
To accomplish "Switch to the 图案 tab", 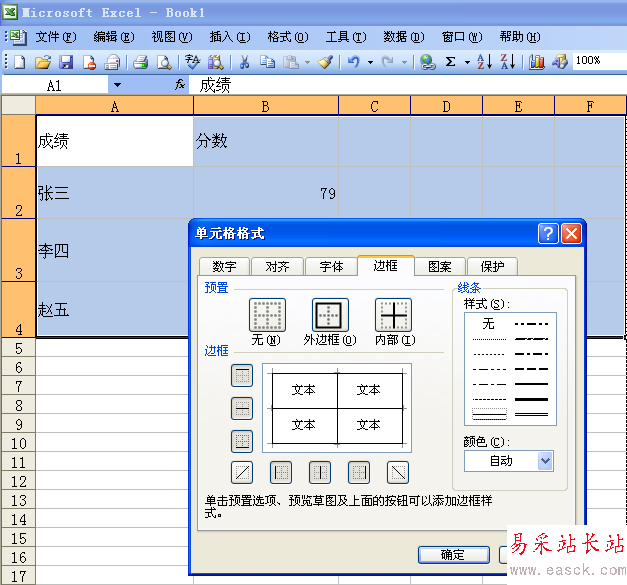I will pos(440,266).
